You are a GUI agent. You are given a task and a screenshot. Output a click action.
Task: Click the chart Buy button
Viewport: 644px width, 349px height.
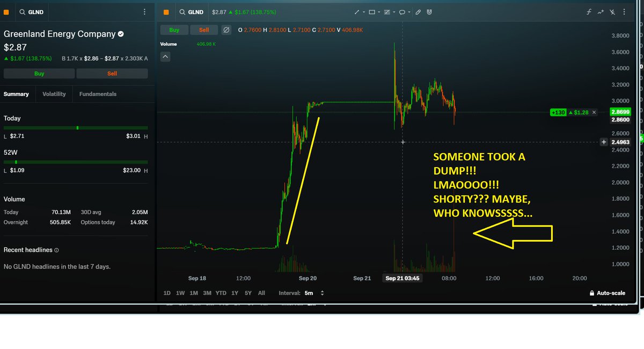[174, 30]
